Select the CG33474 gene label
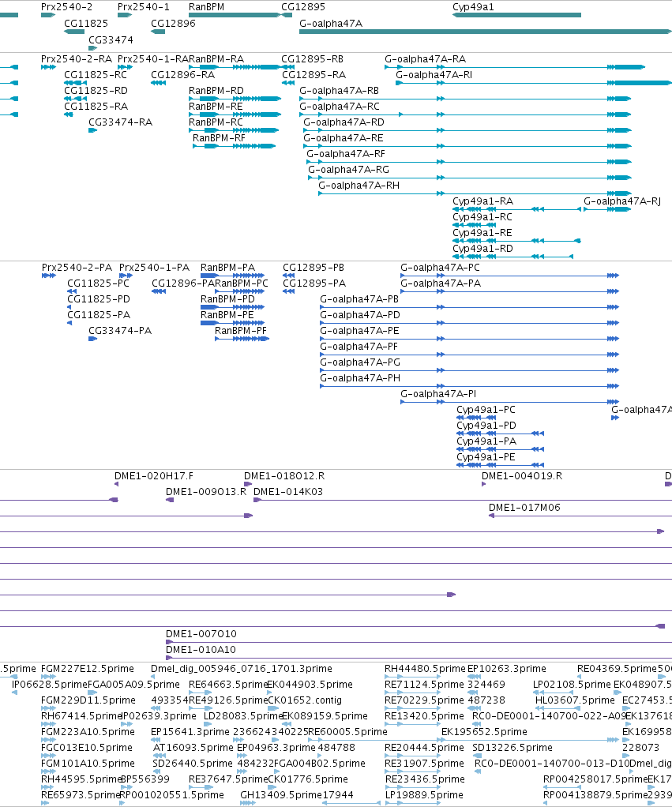This screenshot has width=672, height=807. [111, 39]
